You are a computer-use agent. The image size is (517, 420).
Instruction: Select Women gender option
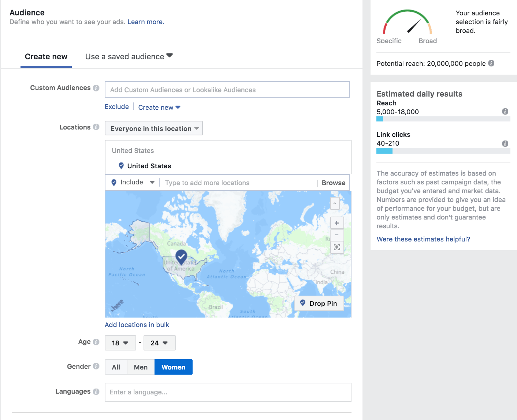click(173, 367)
